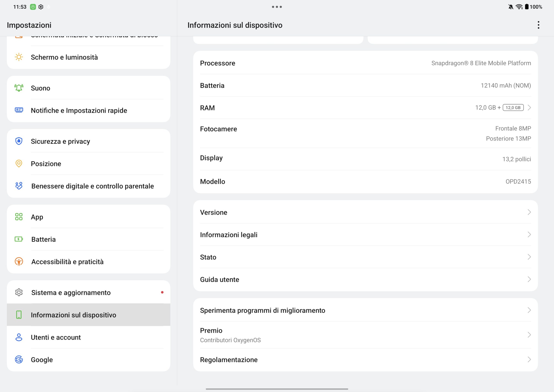554x392 pixels.
Task: Tap the accessibility figure icon
Action: tap(19, 261)
